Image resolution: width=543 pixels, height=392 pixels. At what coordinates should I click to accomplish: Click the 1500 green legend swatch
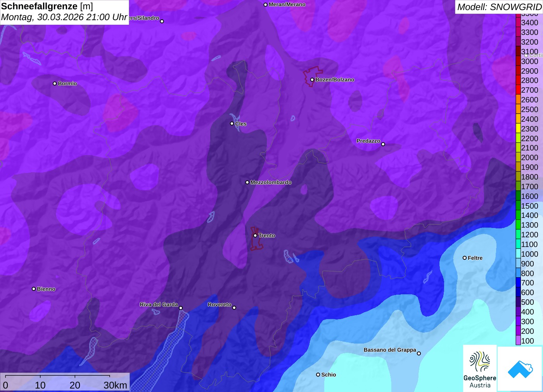[x=518, y=206]
